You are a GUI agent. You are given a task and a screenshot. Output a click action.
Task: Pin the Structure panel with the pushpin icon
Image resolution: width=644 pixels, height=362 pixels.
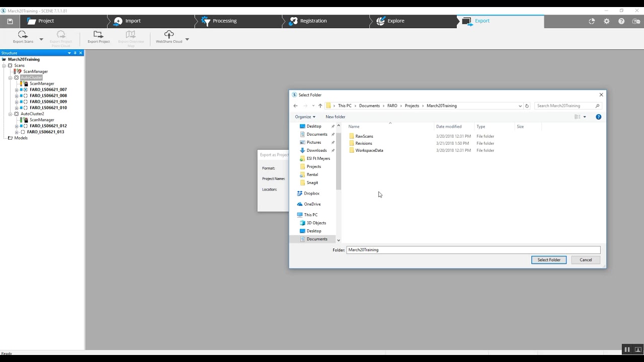pos(75,53)
